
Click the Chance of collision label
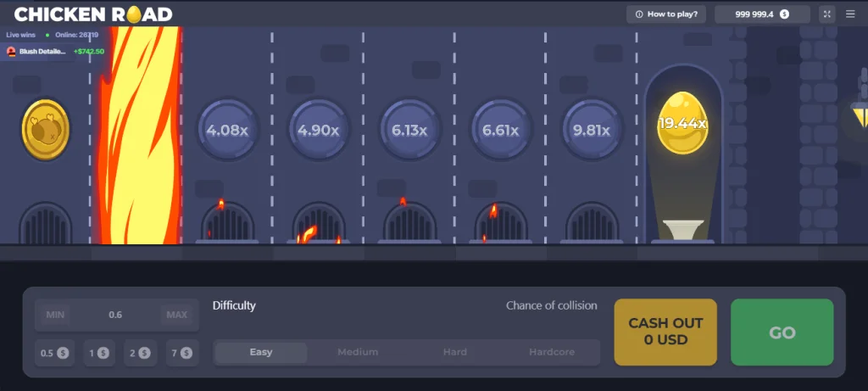551,305
